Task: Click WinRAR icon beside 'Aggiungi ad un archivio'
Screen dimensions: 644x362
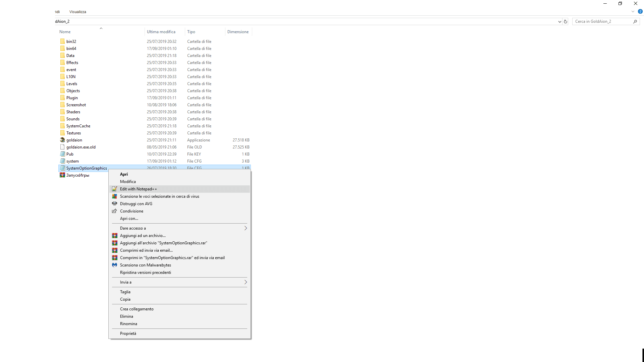Action: click(114, 236)
